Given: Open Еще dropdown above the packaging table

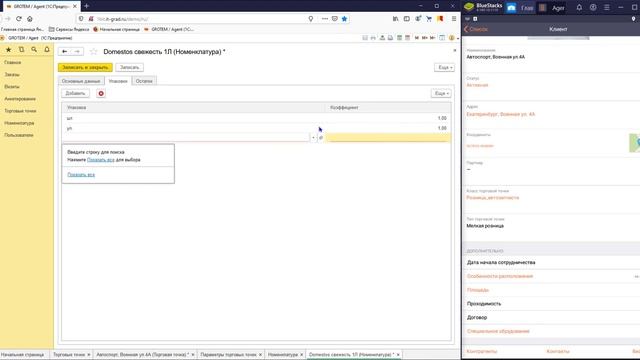Looking at the screenshot, I should pos(441,93).
